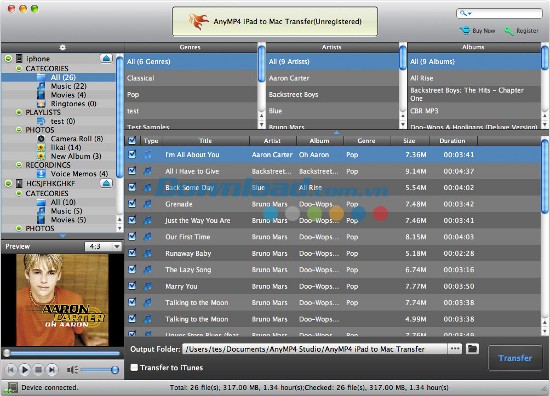Image resolution: width=550 pixels, height=396 pixels.
Task: Sort by the Album column header
Action: pyautogui.click(x=320, y=141)
